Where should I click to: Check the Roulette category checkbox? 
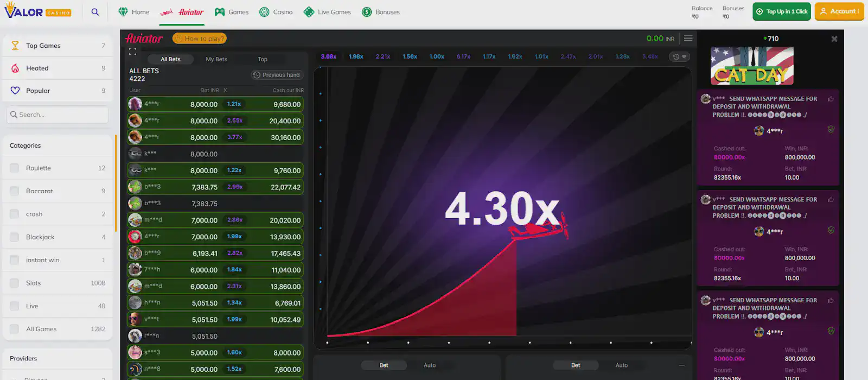tap(15, 168)
